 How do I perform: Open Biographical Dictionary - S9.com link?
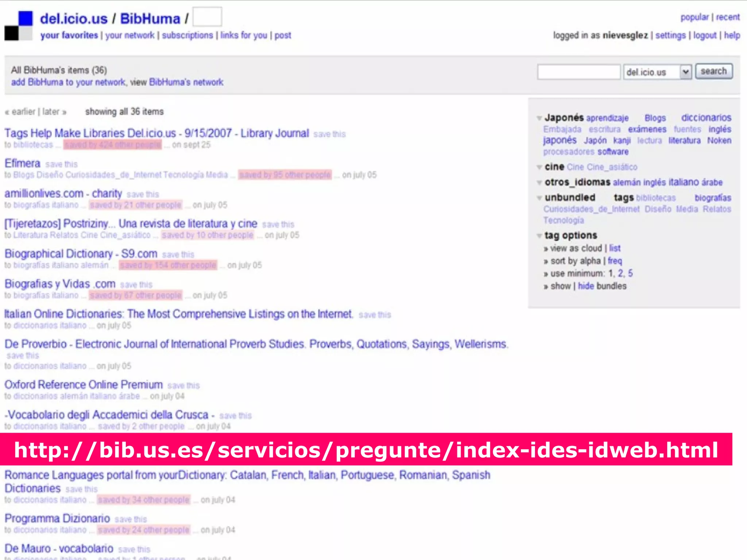coord(81,253)
